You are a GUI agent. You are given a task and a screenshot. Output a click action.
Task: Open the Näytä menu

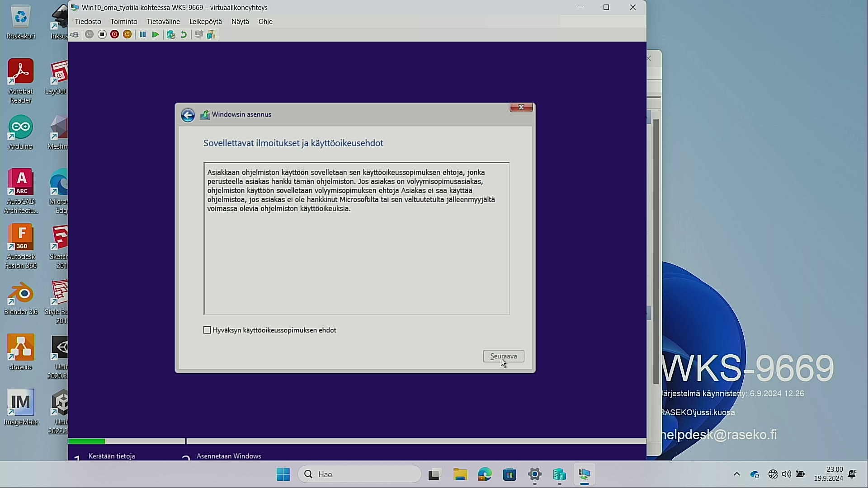click(x=240, y=22)
